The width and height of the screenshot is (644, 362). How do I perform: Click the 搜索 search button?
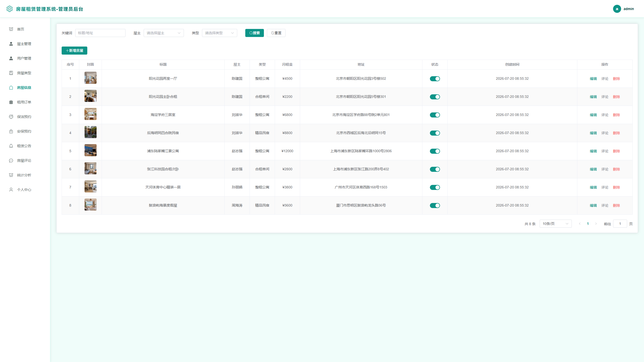point(255,33)
